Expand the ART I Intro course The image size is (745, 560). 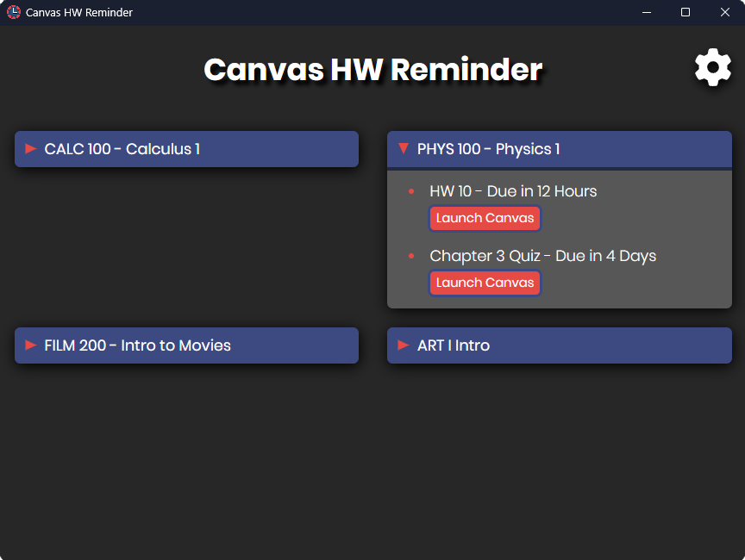453,345
